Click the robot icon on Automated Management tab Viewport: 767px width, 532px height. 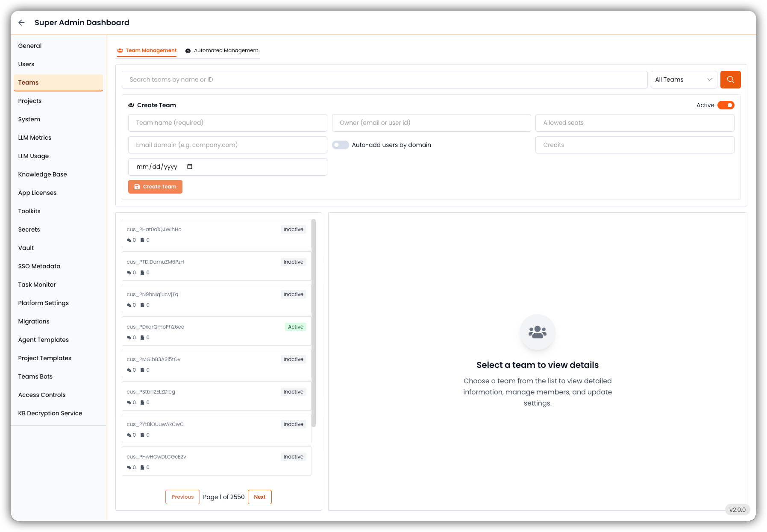tap(188, 50)
